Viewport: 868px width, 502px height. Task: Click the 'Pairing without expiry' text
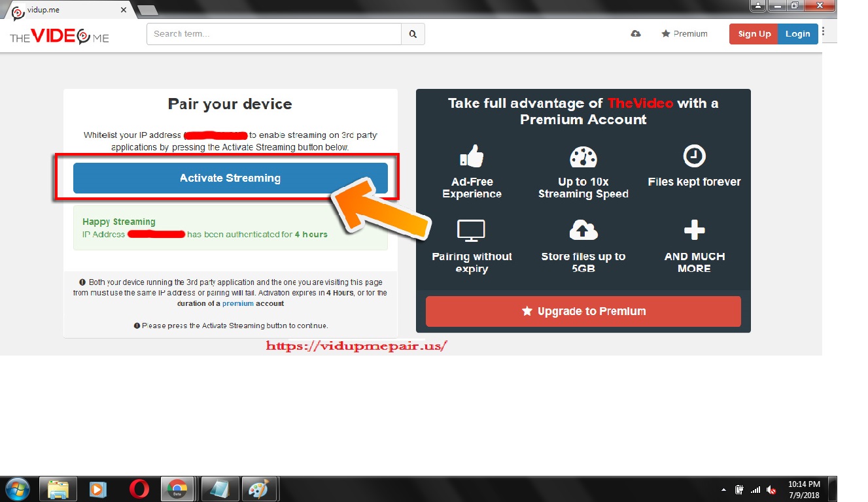(x=472, y=262)
